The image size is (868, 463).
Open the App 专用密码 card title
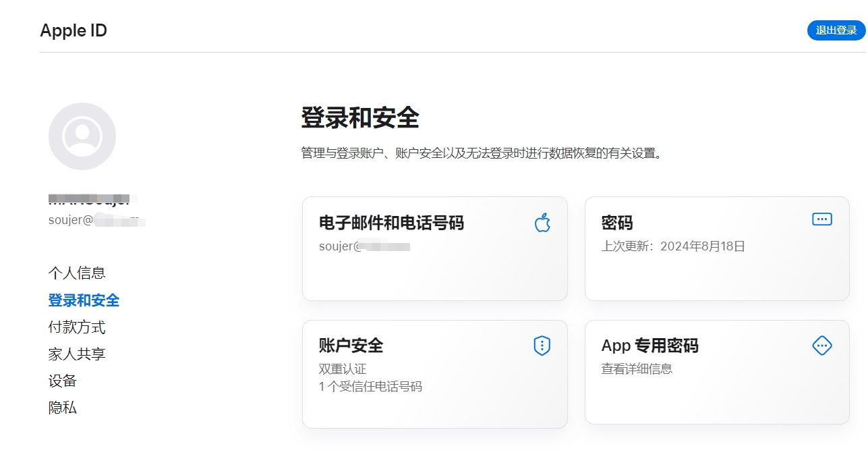coord(649,346)
